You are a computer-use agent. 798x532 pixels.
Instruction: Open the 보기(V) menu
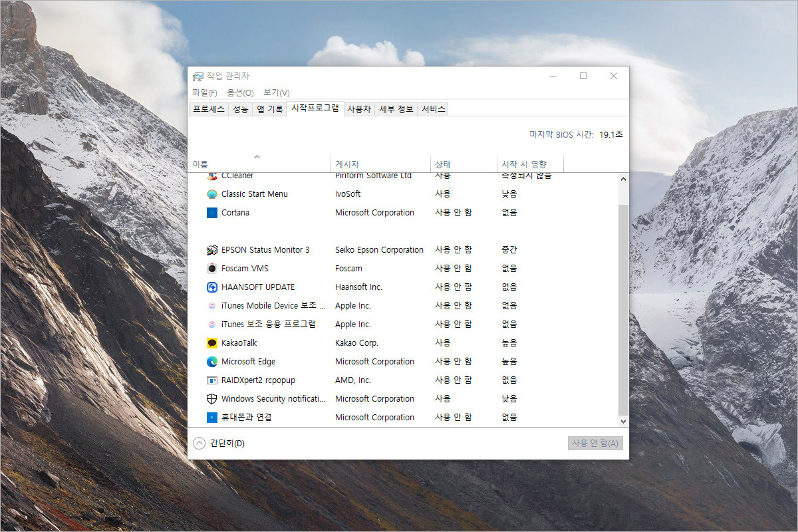tap(276, 92)
